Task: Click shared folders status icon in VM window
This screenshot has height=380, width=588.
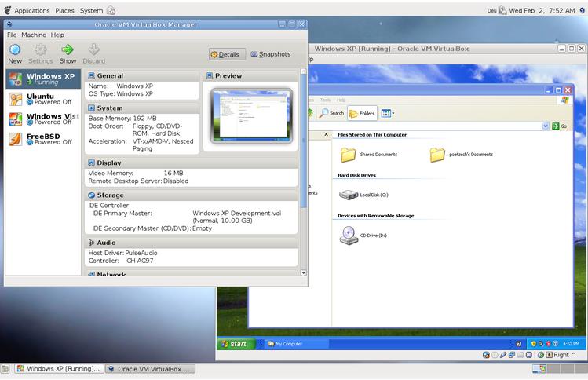Action: pos(520,355)
